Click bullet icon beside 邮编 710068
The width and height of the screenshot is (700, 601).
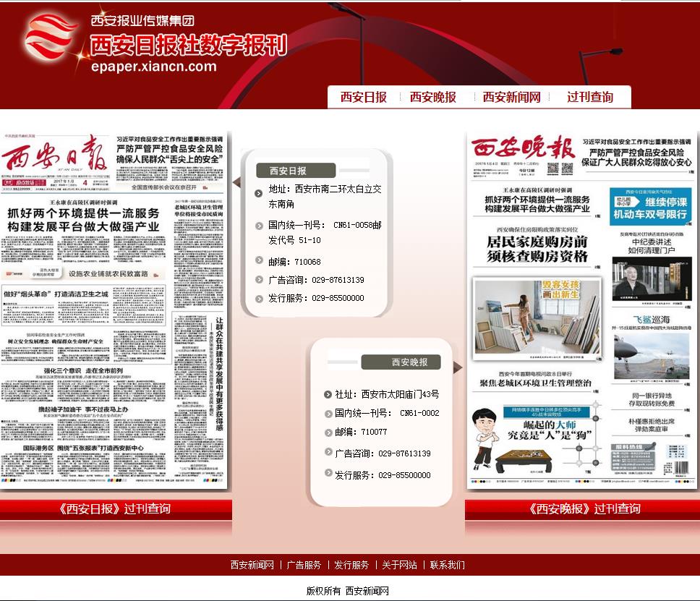259,260
